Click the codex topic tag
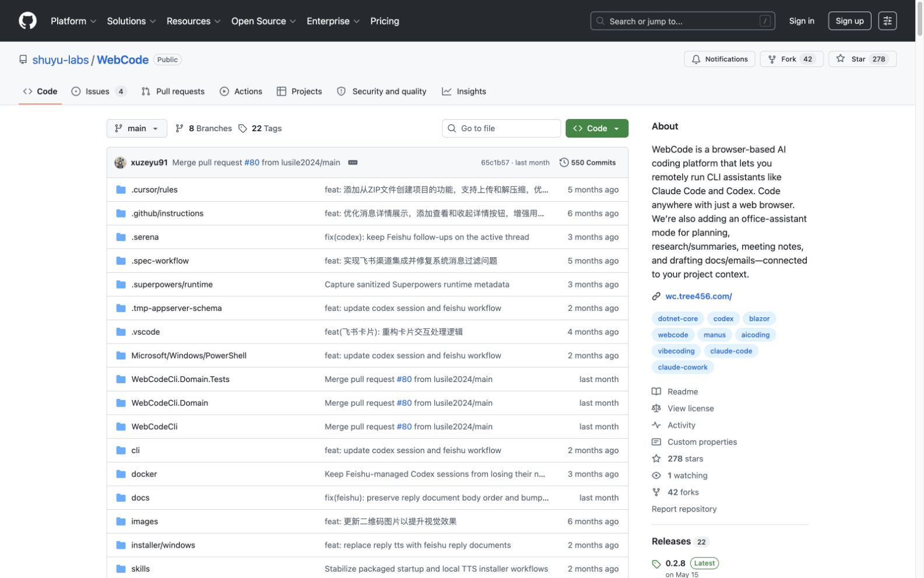Image resolution: width=924 pixels, height=578 pixels. (x=723, y=319)
